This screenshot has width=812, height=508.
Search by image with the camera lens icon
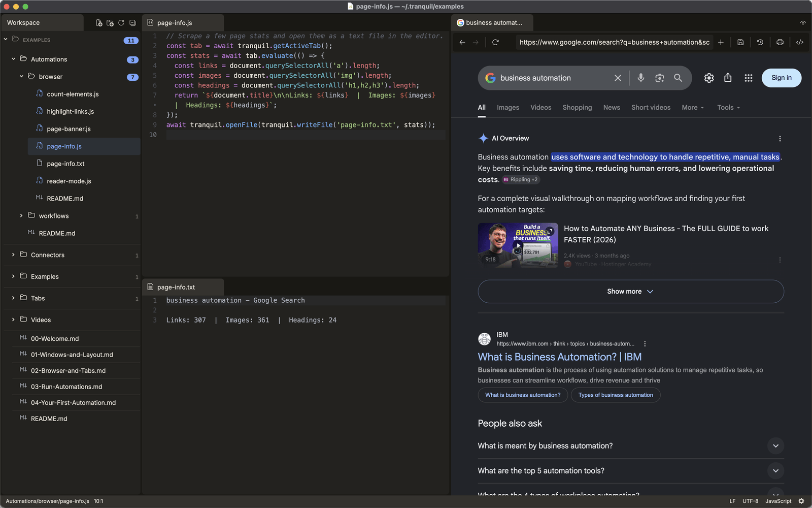click(x=660, y=78)
